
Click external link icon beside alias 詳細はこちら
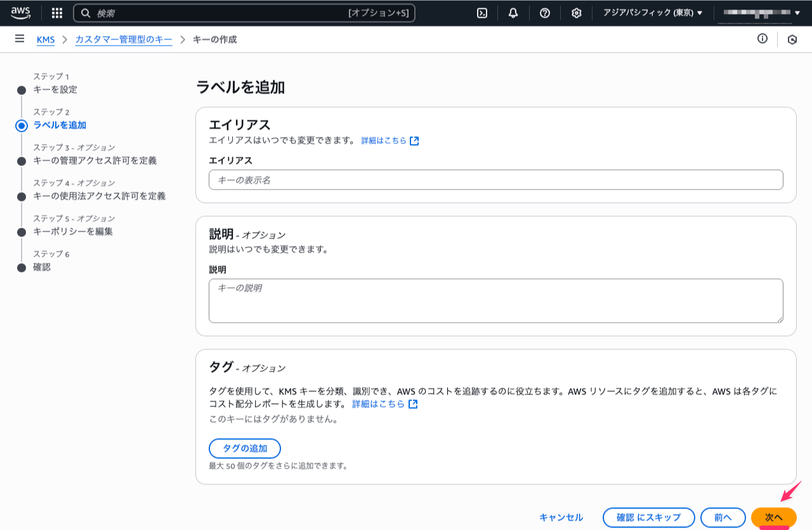click(x=414, y=141)
